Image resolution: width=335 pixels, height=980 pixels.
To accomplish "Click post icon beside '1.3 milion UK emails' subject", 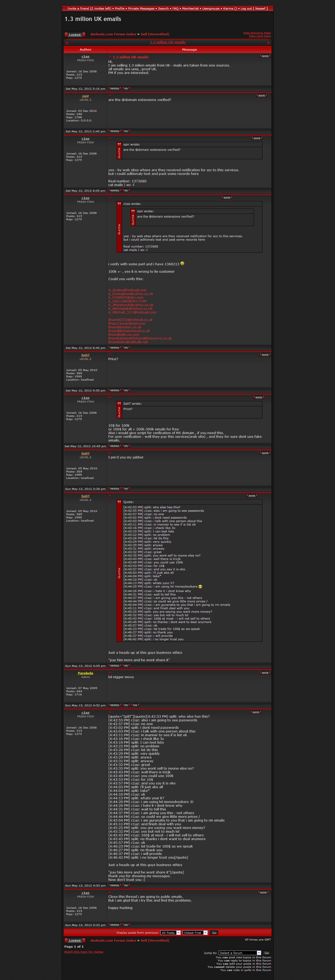I will 110,57.
